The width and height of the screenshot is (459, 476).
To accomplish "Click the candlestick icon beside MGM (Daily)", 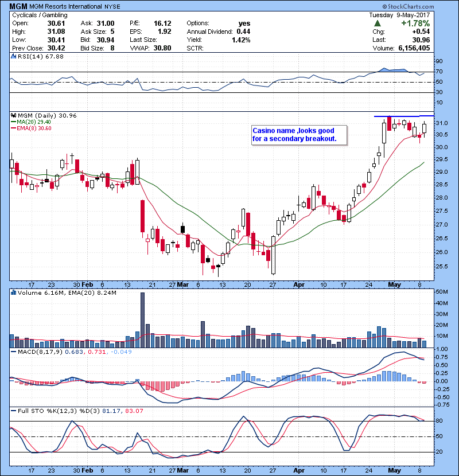I will [x=14, y=115].
